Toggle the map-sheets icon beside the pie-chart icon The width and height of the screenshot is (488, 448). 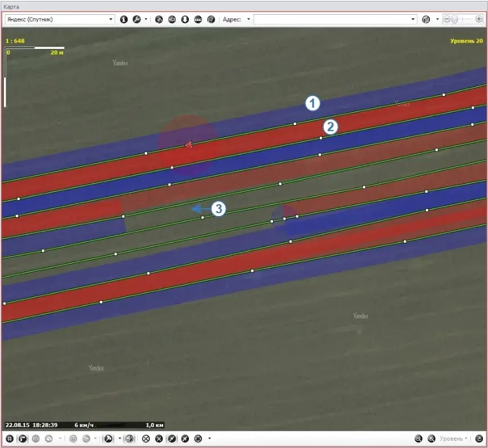129,439
